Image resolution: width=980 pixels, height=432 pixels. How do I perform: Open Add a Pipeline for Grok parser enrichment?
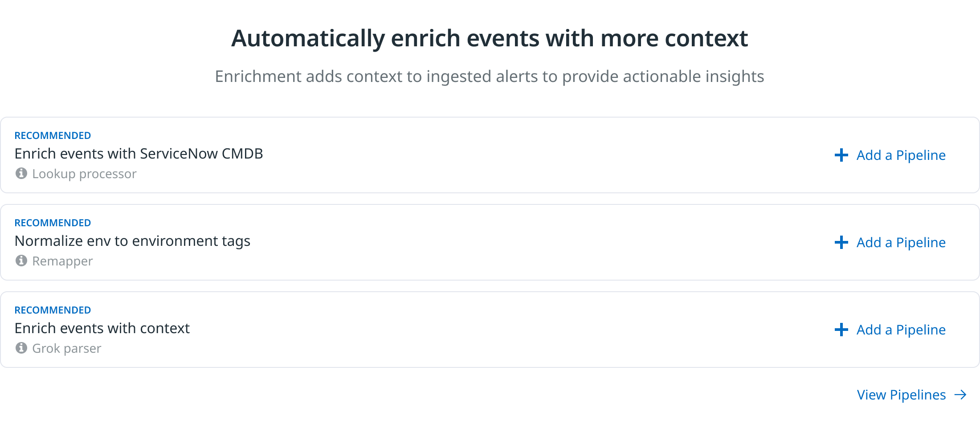pos(900,330)
